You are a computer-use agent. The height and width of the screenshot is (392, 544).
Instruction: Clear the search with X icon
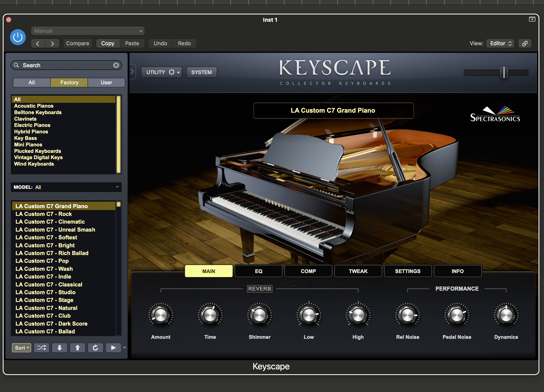coord(116,65)
